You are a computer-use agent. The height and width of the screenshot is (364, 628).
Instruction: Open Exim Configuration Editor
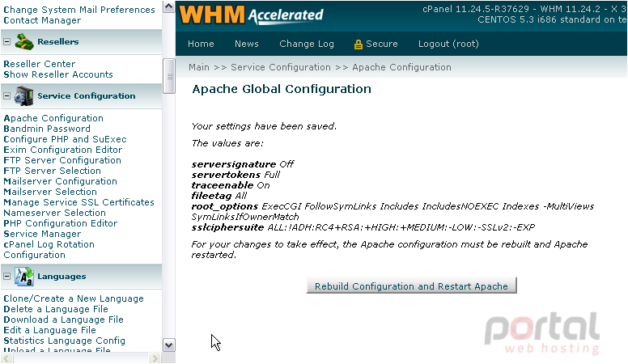[x=63, y=150]
